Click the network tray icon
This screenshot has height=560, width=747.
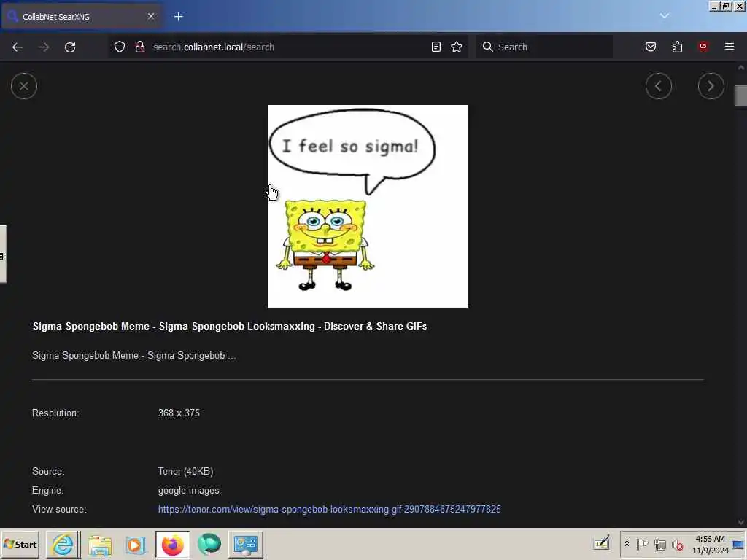point(659,544)
